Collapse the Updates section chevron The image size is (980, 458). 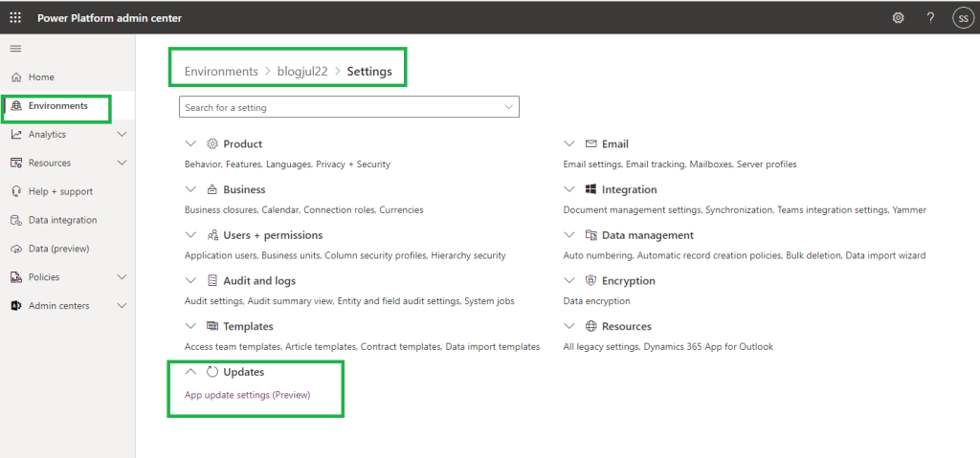point(189,372)
